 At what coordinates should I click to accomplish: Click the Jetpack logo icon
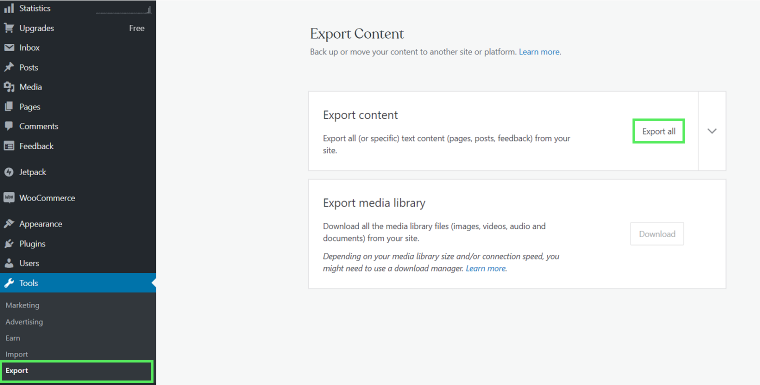click(x=9, y=172)
